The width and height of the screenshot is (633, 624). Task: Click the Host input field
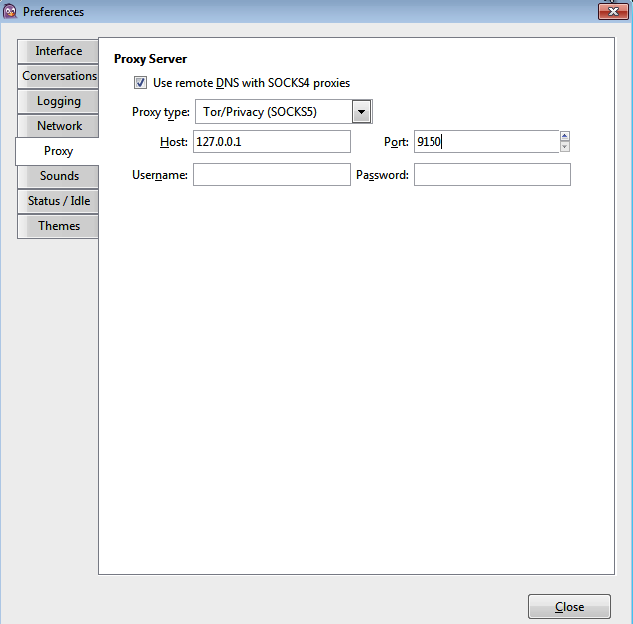(x=271, y=142)
